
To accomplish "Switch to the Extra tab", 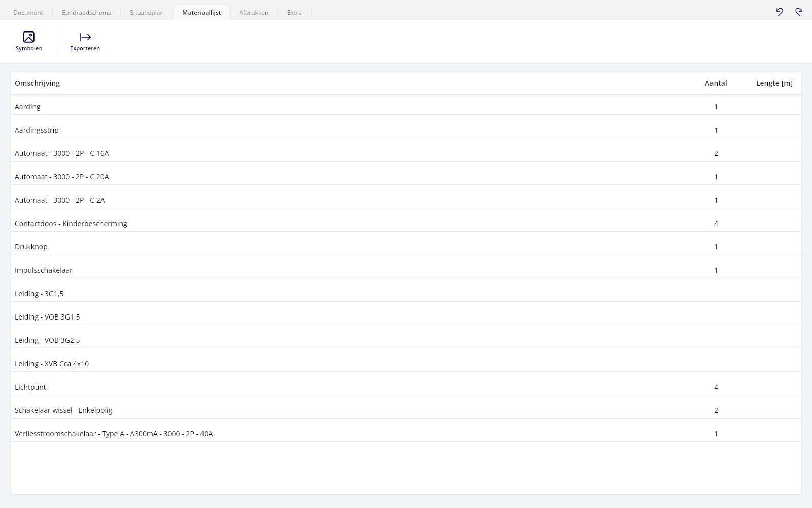I will coord(294,12).
